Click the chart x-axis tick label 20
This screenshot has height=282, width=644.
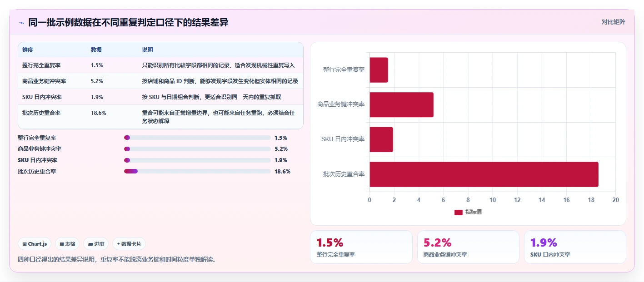coord(615,200)
